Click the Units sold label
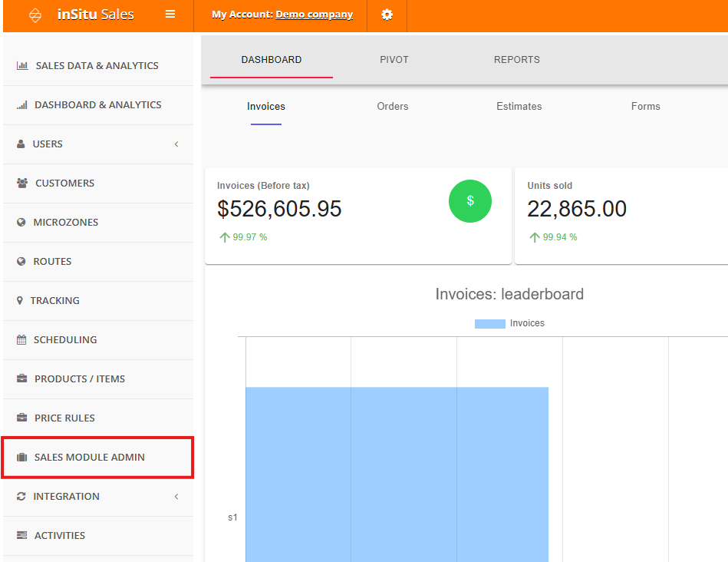728x562 pixels. [x=550, y=186]
